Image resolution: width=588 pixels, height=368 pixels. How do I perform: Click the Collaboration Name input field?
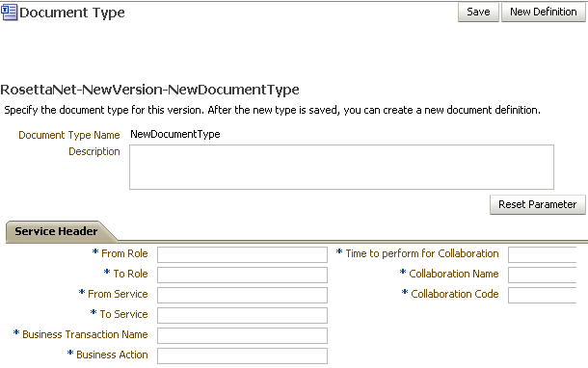[x=543, y=276]
